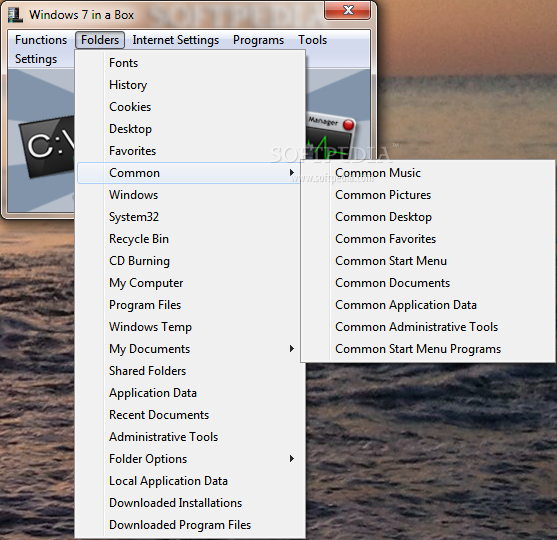Open the Fonts folder
The width and height of the screenshot is (557, 540).
click(190, 63)
